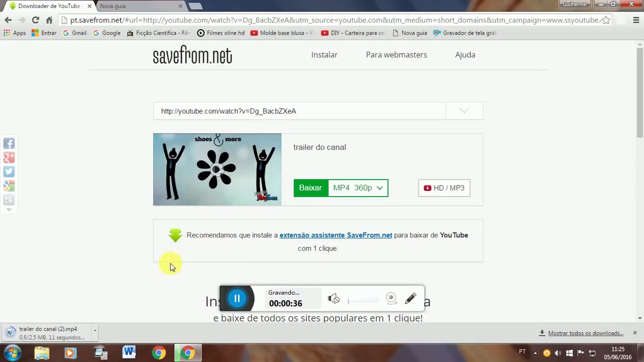
Task: Open the Windows Start menu
Action: 13,353
